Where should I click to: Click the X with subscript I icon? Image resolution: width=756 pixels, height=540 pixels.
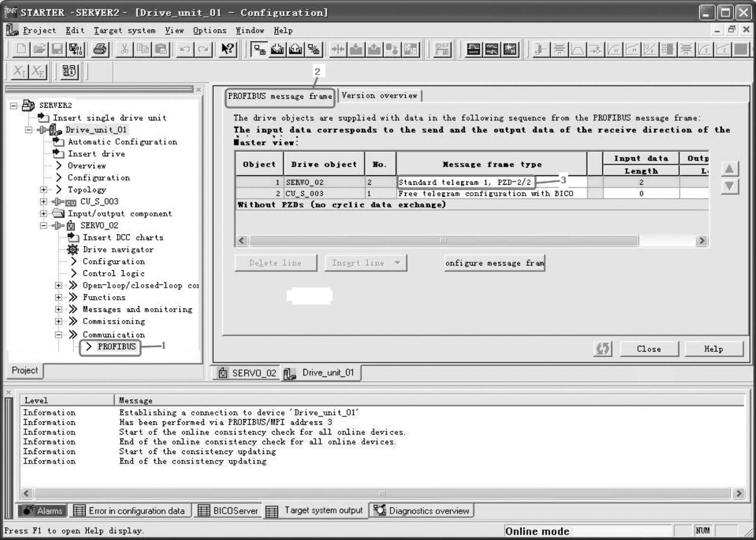pyautogui.click(x=19, y=71)
